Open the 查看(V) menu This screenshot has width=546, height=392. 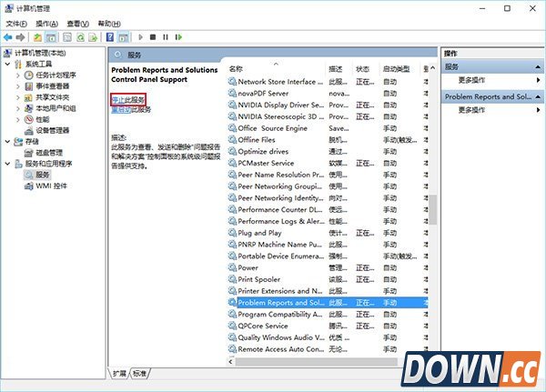point(80,23)
